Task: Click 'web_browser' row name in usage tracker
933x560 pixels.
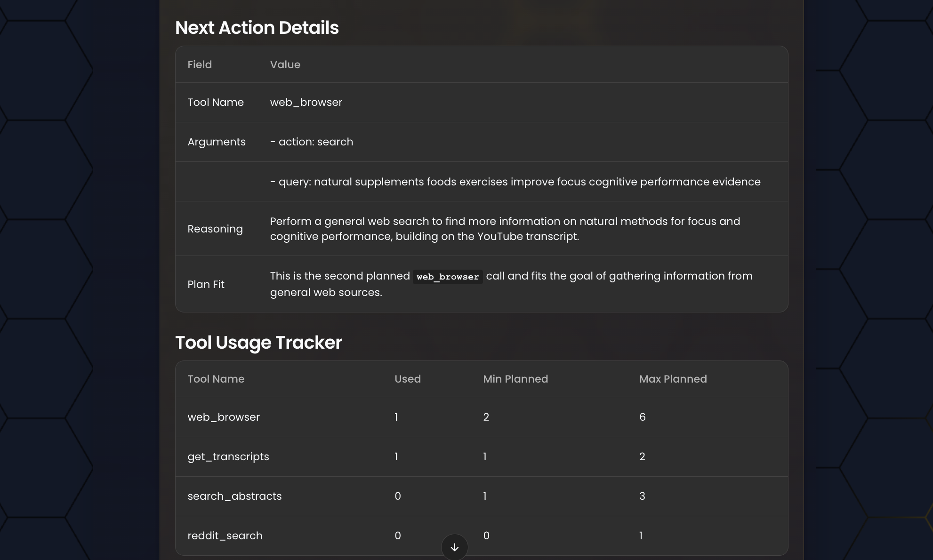Action: coord(224,417)
